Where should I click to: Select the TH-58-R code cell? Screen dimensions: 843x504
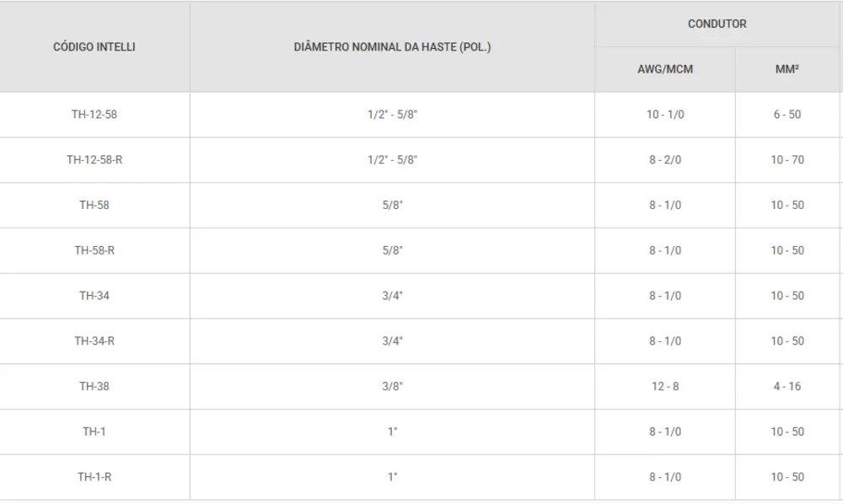pos(94,250)
